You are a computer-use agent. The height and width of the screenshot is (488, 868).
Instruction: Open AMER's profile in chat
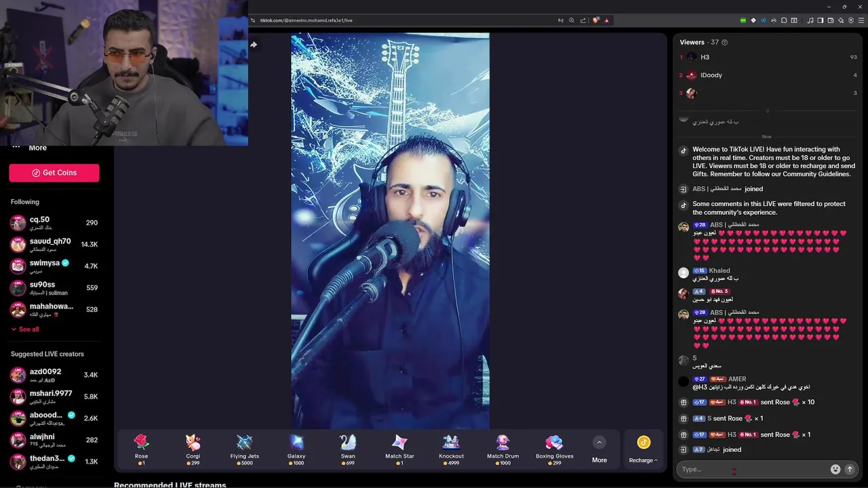pyautogui.click(x=737, y=379)
